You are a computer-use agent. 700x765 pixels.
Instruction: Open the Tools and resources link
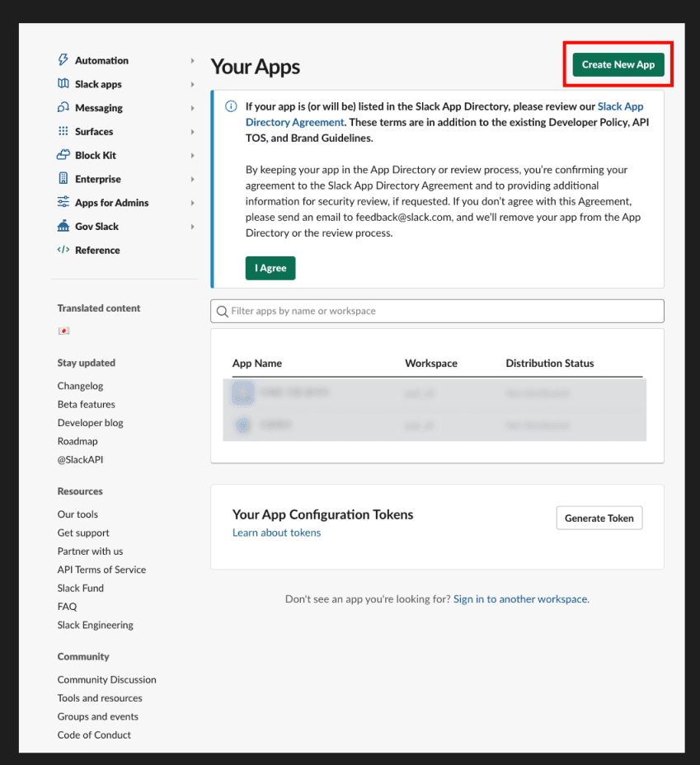(x=100, y=698)
